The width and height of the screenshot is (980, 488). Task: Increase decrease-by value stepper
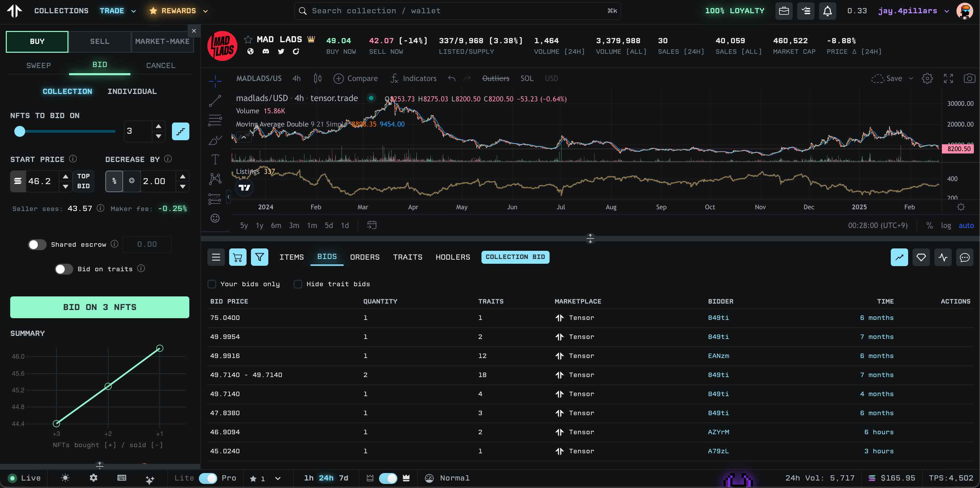(183, 176)
